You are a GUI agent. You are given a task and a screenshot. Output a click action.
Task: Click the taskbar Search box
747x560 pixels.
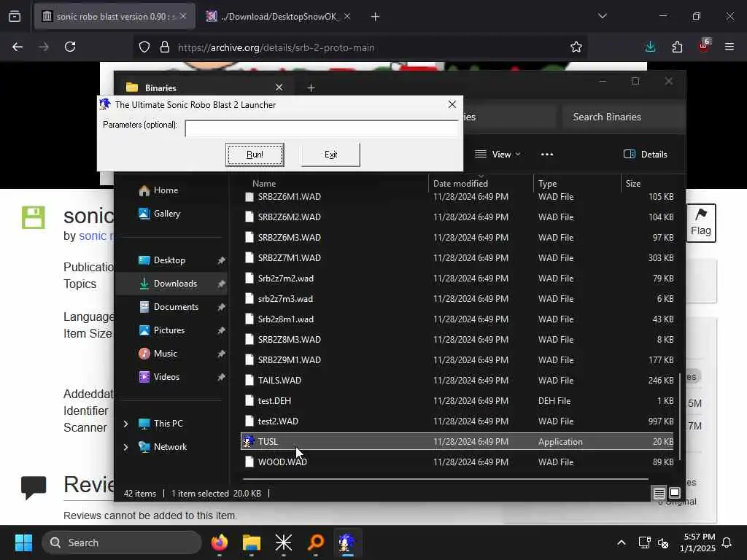pyautogui.click(x=122, y=542)
